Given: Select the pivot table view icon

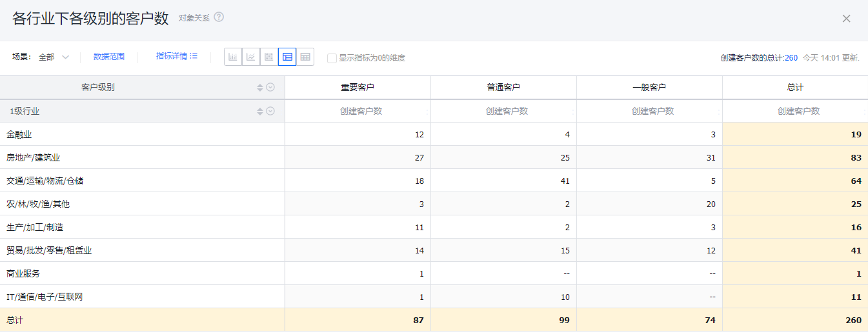Looking at the screenshot, I should click(x=287, y=57).
